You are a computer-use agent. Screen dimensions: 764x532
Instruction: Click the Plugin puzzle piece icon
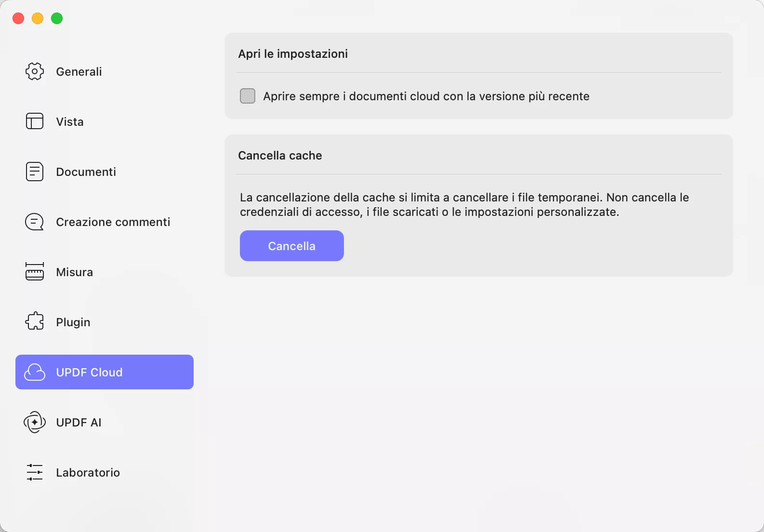point(34,321)
